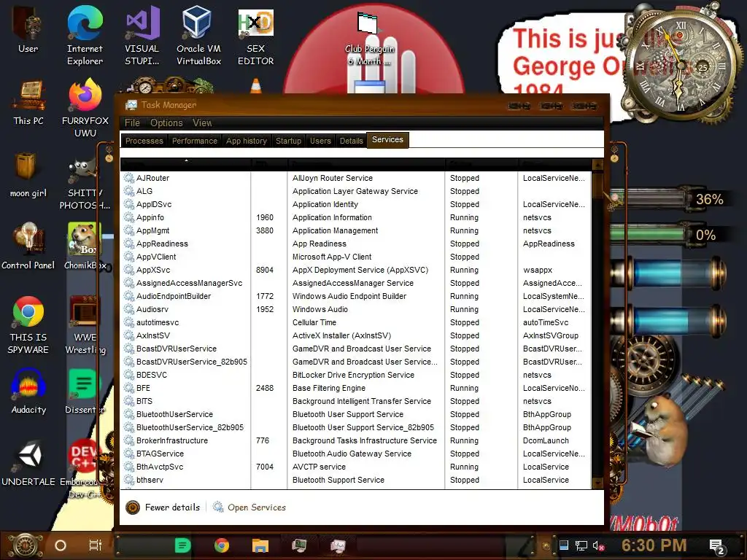747x560 pixels.
Task: Open network tray icon
Action: pos(581,545)
